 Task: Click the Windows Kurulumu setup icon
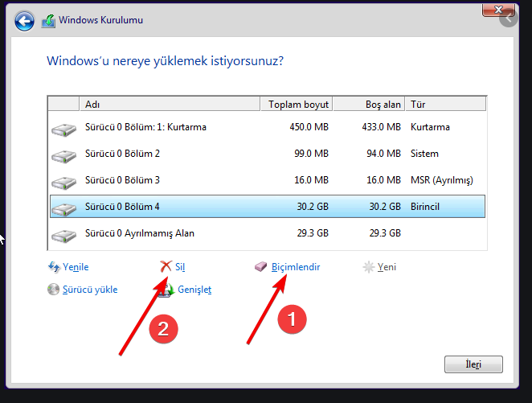click(x=48, y=21)
